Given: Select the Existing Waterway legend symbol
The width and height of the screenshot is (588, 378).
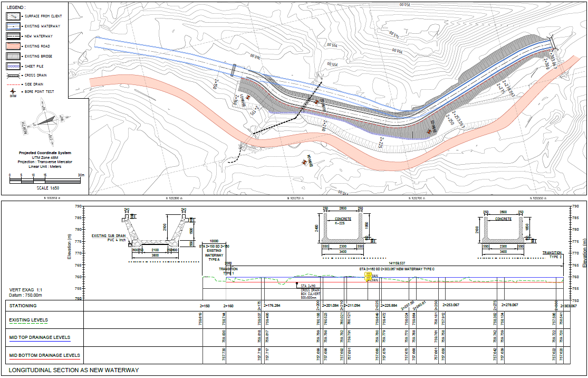Looking at the screenshot, I should point(14,26).
